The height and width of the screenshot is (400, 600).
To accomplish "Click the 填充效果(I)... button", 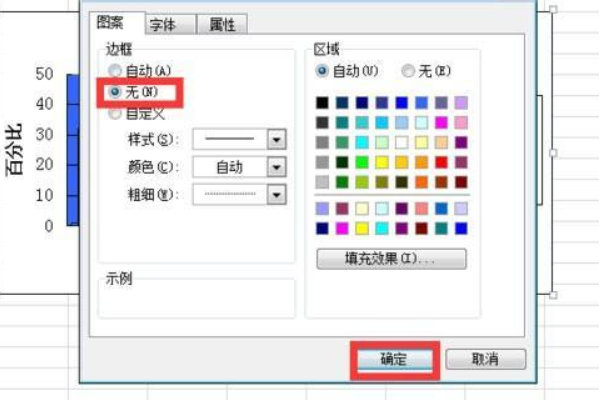I will coord(391,259).
